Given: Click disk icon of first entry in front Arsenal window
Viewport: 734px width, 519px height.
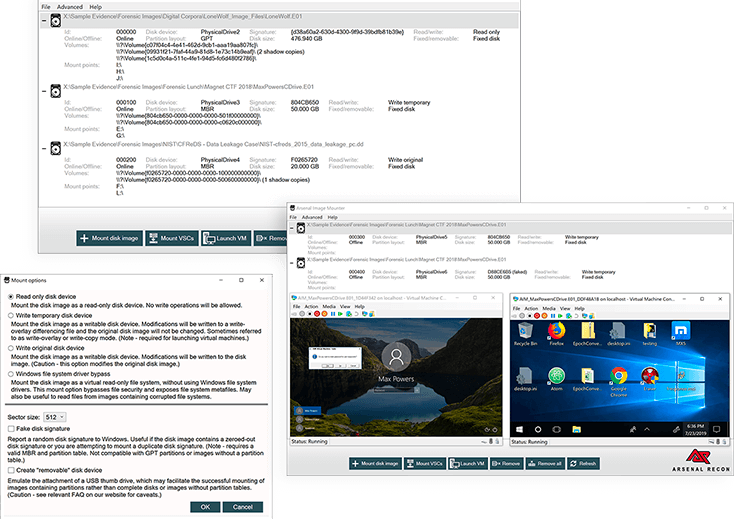Looking at the screenshot, I should click(x=301, y=228).
